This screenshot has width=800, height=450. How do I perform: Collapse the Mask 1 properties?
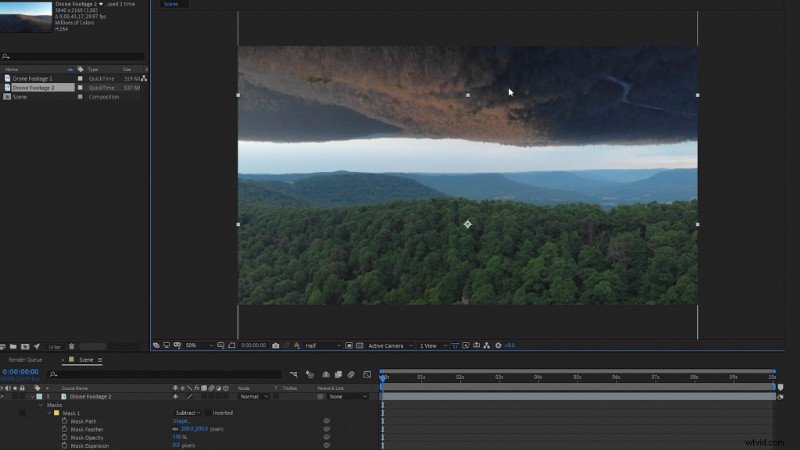click(x=49, y=413)
